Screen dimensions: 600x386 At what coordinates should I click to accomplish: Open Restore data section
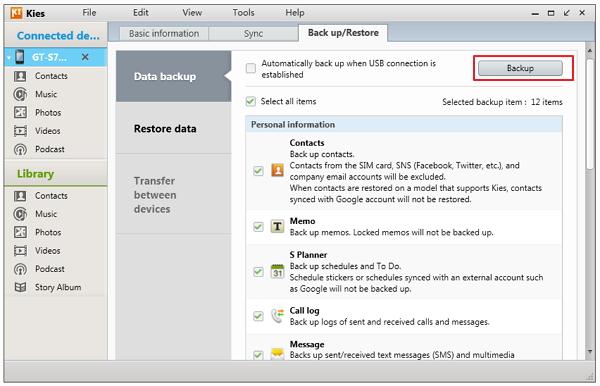pyautogui.click(x=173, y=129)
